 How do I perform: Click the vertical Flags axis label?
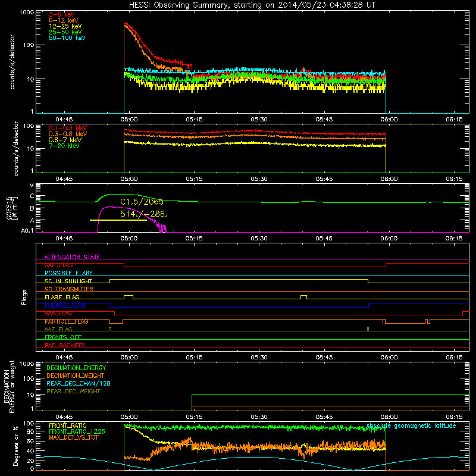(24, 297)
